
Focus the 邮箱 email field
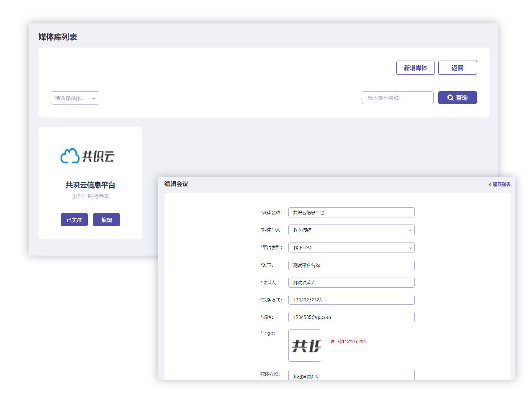(351, 317)
